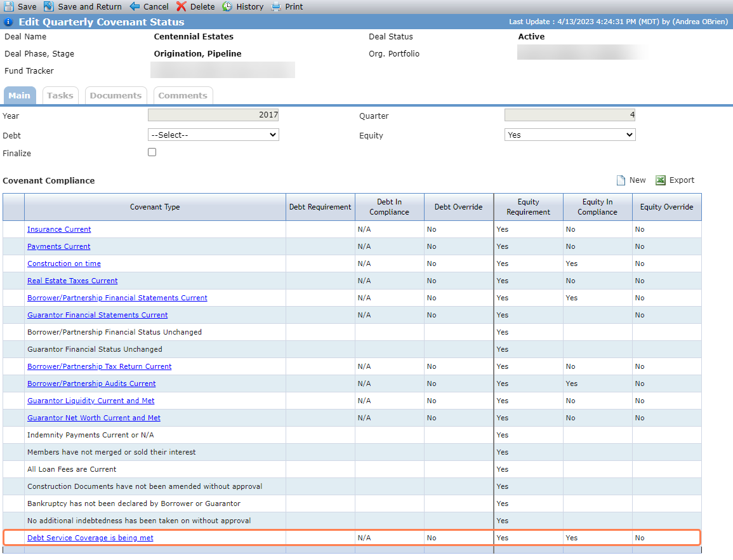
Task: Click the blue Cancel arrow icon
Action: pos(135,6)
